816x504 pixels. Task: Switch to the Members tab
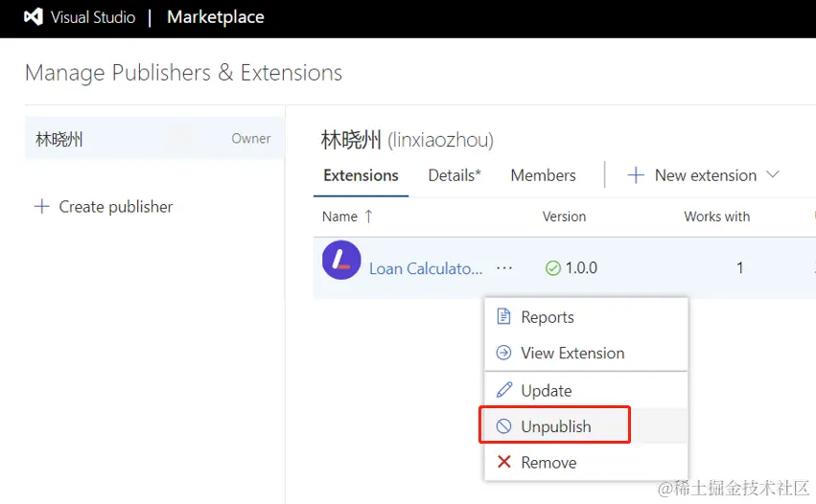click(x=543, y=175)
